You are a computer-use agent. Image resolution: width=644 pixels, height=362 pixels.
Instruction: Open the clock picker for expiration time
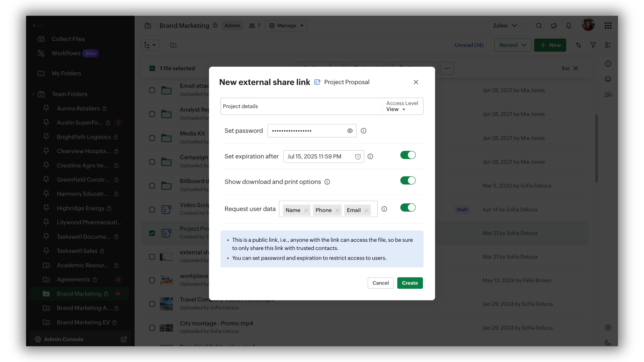pyautogui.click(x=358, y=157)
